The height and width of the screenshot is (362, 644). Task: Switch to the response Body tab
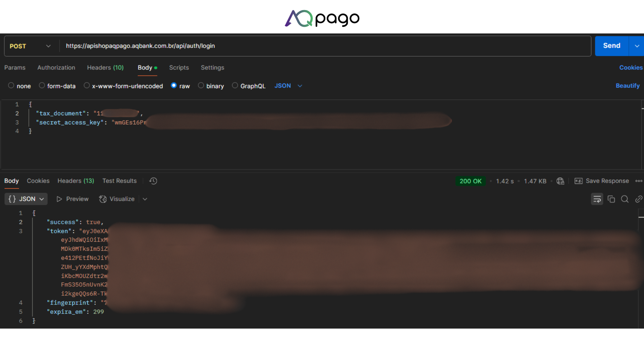11,181
